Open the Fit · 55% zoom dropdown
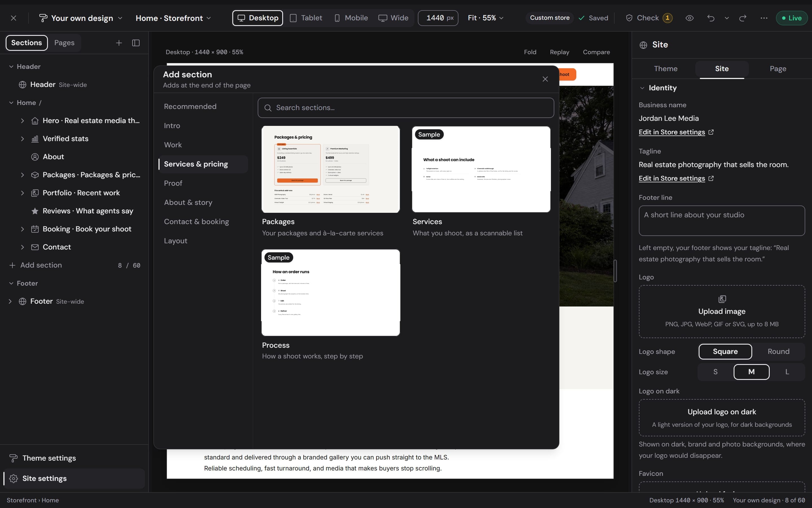The width and height of the screenshot is (812, 508). [486, 18]
